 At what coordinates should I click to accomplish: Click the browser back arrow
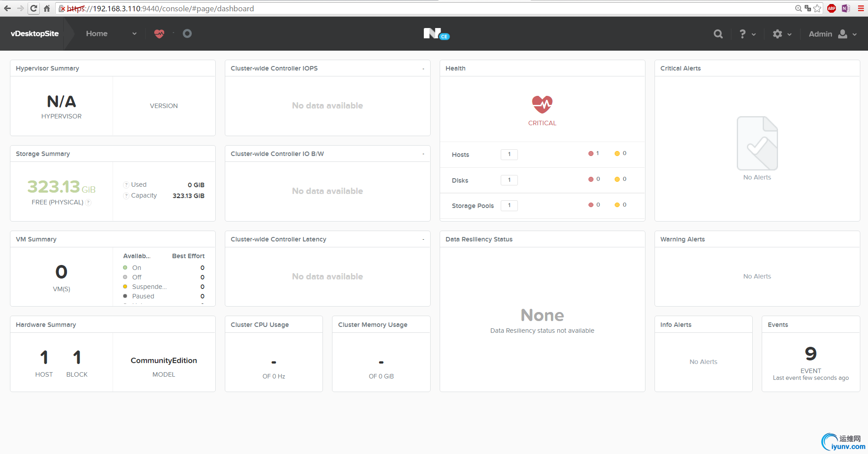(7, 8)
